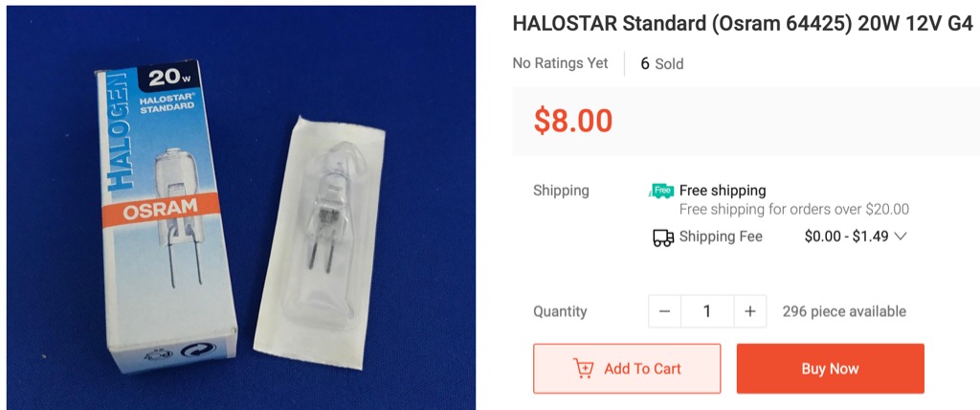Click the green Free shipping truck icon
Viewport: 980px width, 410px height.
(x=662, y=191)
